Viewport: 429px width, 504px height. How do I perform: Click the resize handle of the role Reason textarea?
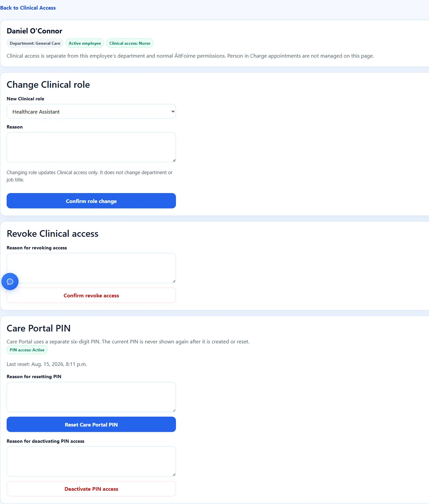[x=174, y=160]
